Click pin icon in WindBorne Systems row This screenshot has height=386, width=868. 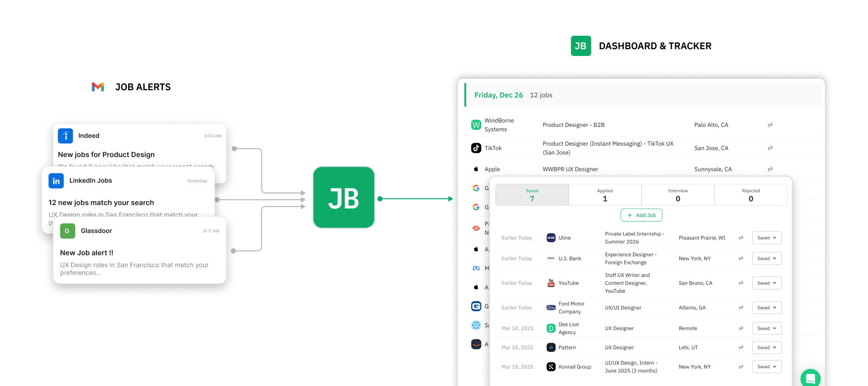(770, 125)
